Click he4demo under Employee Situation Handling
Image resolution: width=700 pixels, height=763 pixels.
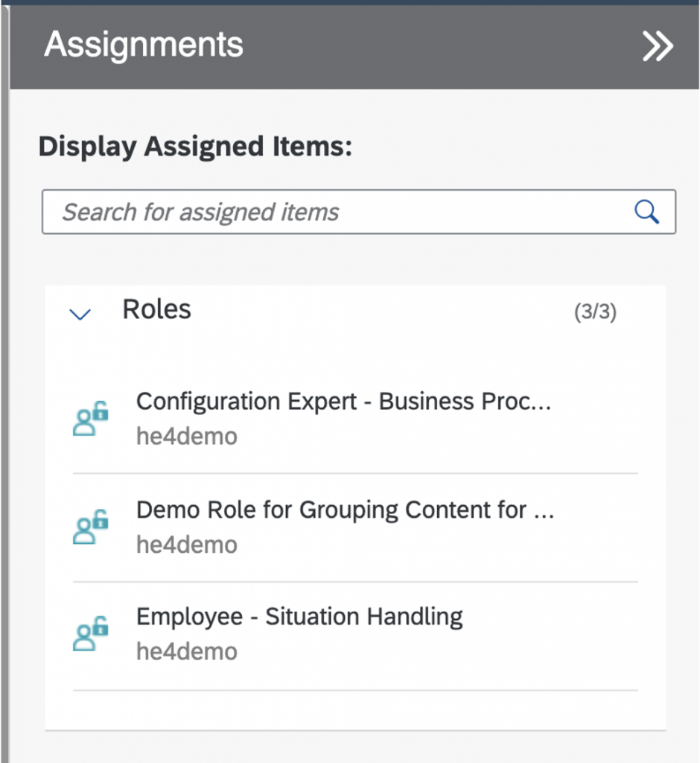[x=187, y=651]
